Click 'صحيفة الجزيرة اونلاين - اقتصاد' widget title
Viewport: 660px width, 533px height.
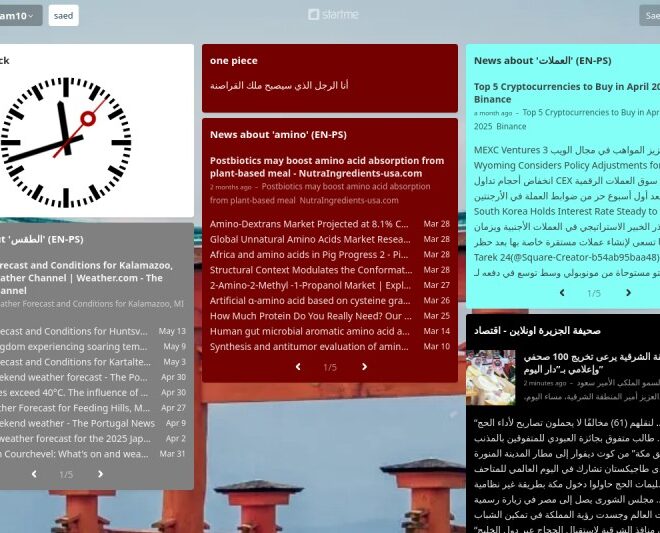click(537, 331)
